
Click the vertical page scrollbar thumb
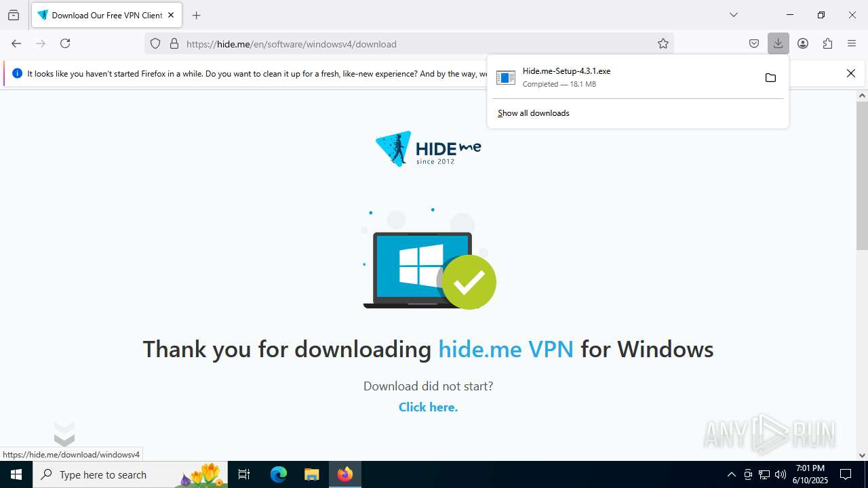862,176
